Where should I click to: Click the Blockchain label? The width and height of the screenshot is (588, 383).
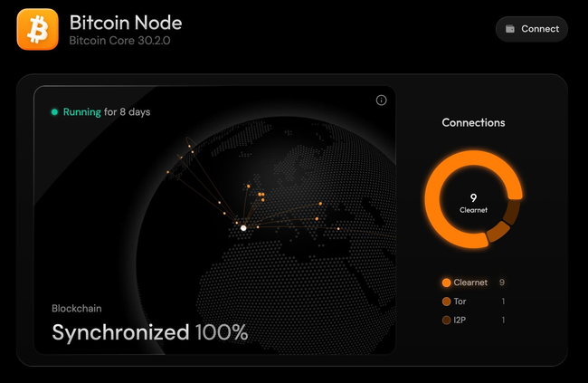(x=77, y=308)
